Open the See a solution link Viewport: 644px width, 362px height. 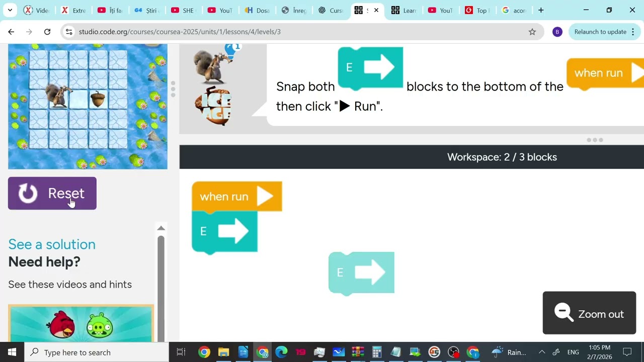tap(52, 244)
